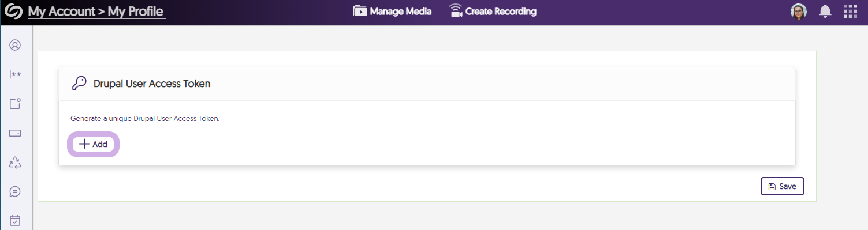
Task: Click the key icon beside the token title
Action: (79, 84)
